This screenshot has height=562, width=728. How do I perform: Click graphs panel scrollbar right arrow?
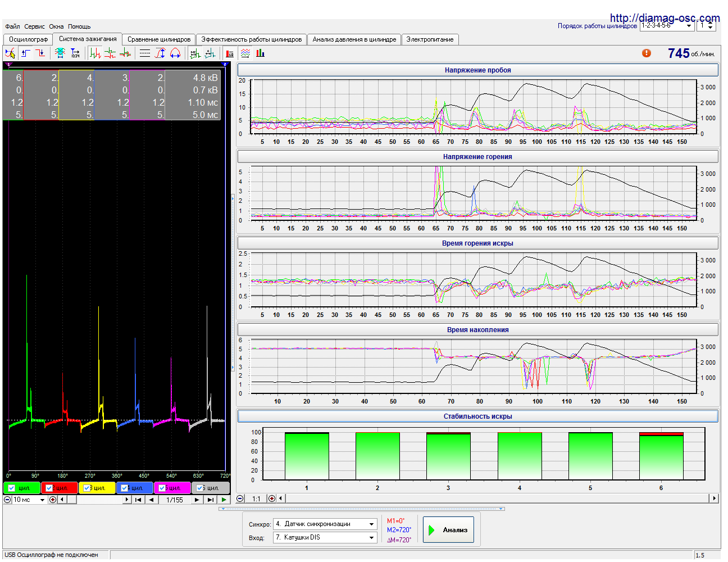pyautogui.click(x=714, y=498)
